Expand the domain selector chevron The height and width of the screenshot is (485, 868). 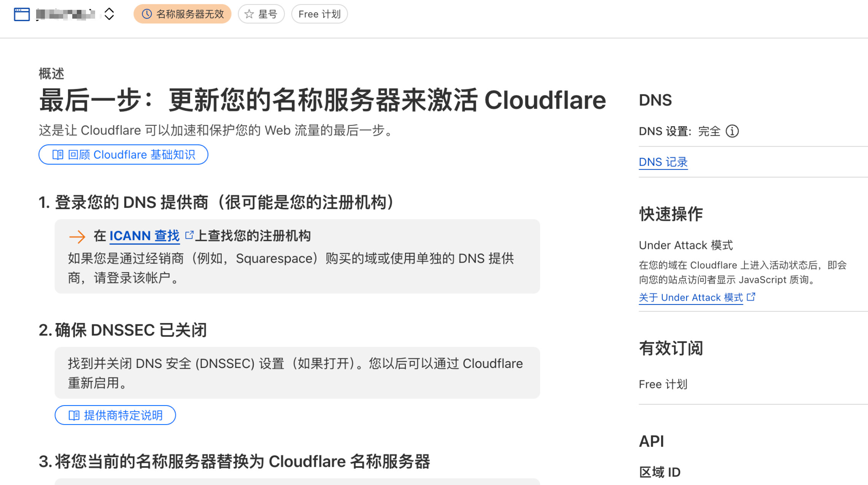[x=109, y=14]
